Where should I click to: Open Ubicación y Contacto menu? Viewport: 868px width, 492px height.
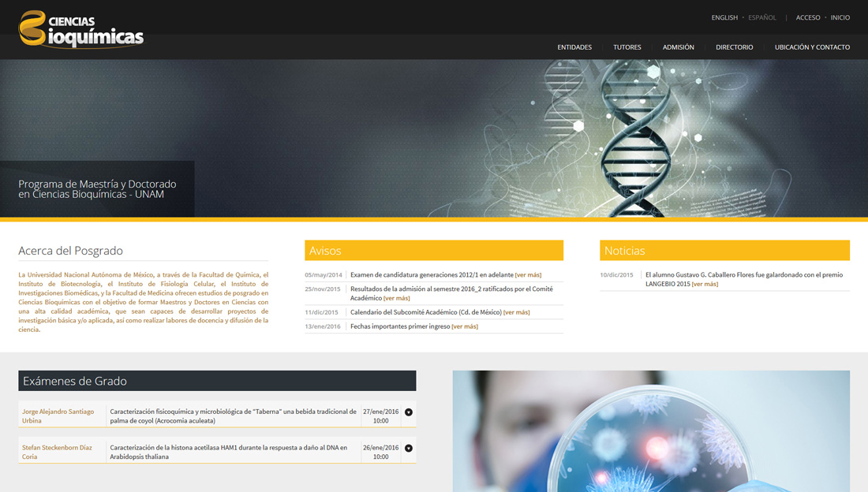click(812, 47)
